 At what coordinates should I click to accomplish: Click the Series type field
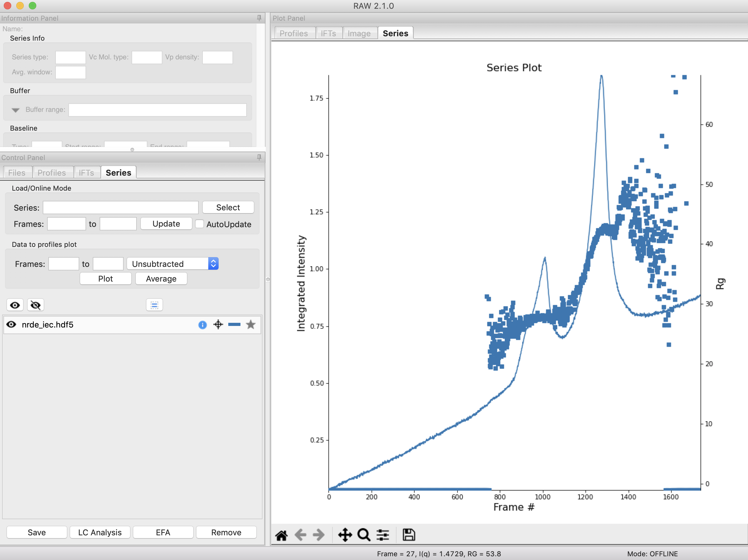(x=70, y=57)
